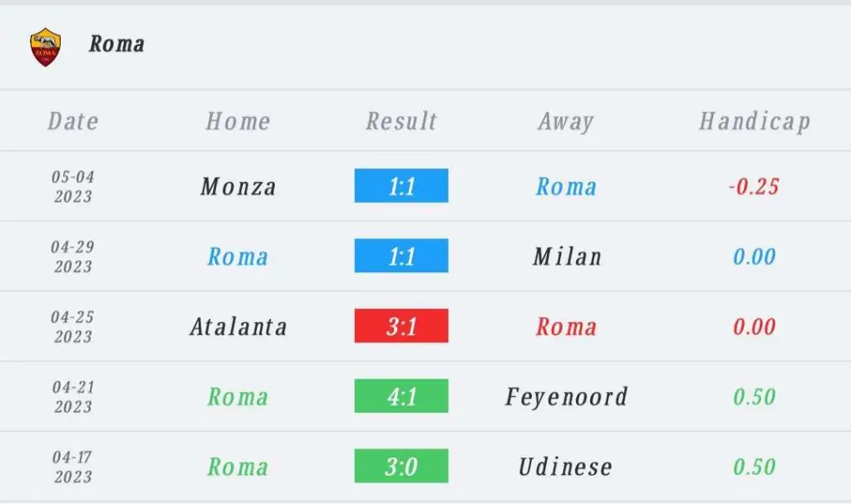Screen dimensions: 851x504
Task: Click the green 4:1 Feyenoord result badge
Action: (401, 395)
